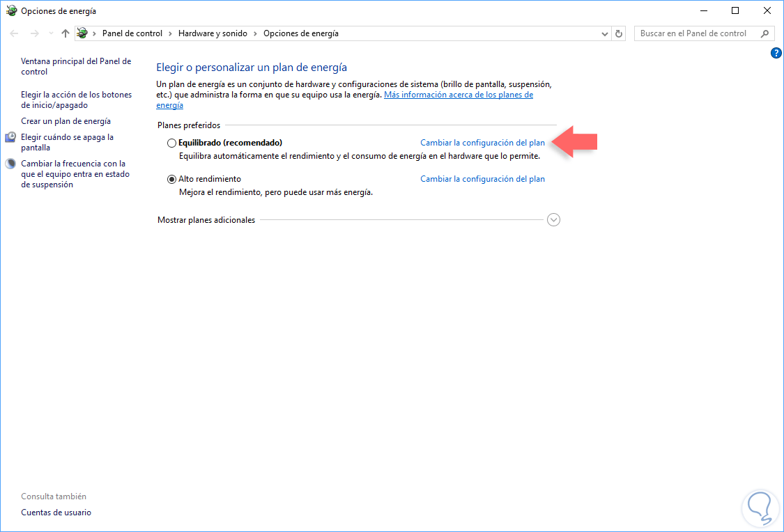
Task: Open Ventana principal del Panel de control
Action: [x=76, y=66]
